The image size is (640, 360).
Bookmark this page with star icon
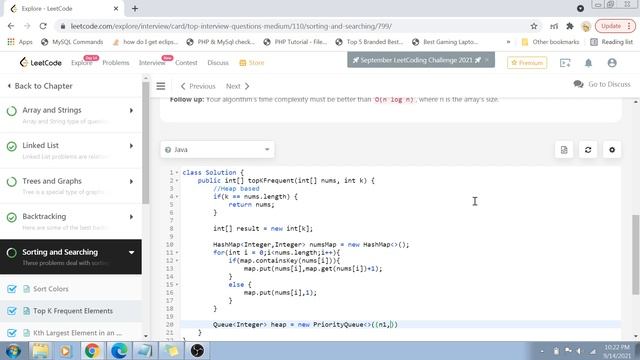click(533, 26)
